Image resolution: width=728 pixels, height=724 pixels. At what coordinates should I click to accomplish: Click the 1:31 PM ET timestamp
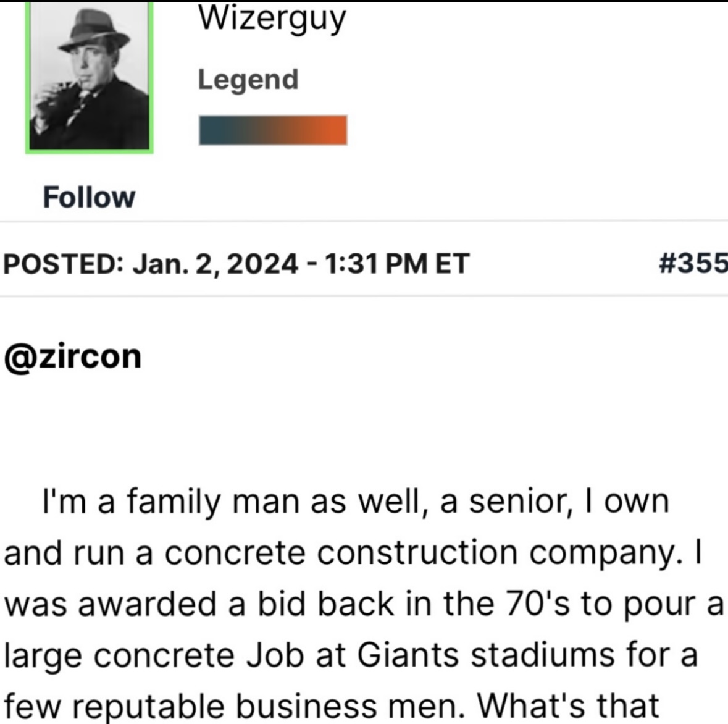[x=395, y=264]
